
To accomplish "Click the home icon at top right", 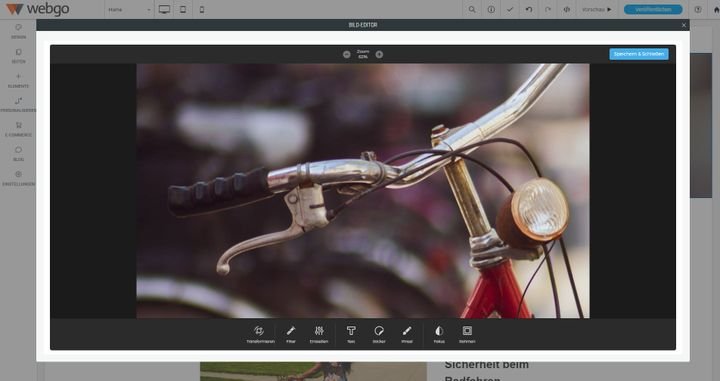I will (x=716, y=10).
